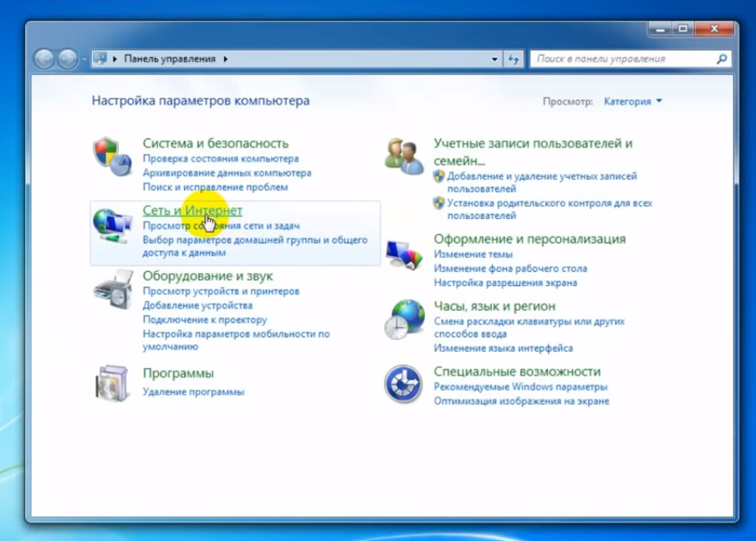Image resolution: width=756 pixels, height=541 pixels.
Task: Click Панель управления breadcrumb in address bar
Action: pos(170,59)
